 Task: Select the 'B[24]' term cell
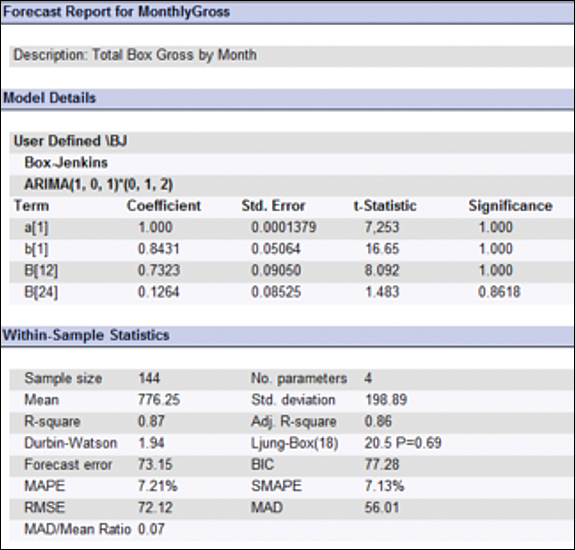(x=41, y=292)
